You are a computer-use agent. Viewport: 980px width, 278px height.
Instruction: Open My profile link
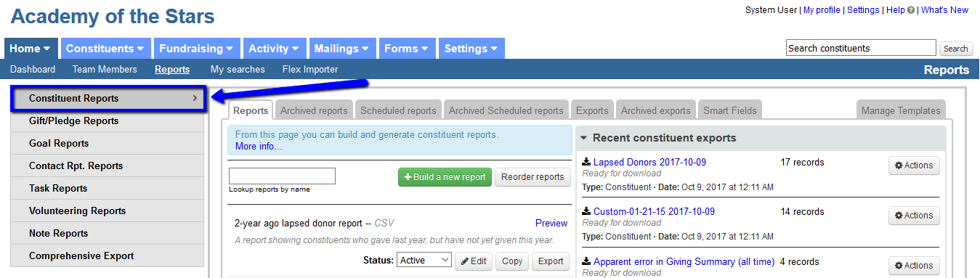pos(822,10)
